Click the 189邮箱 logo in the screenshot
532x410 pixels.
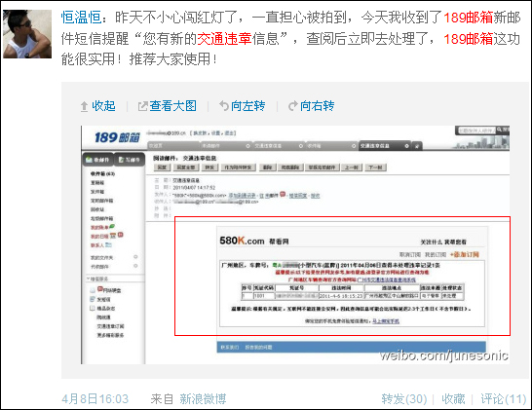[x=117, y=137]
